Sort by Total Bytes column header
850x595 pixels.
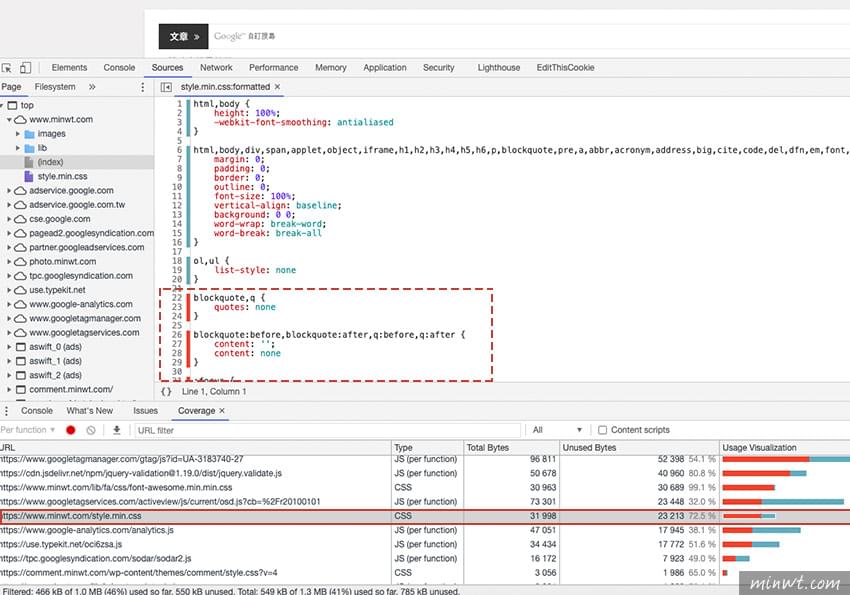(x=511, y=448)
